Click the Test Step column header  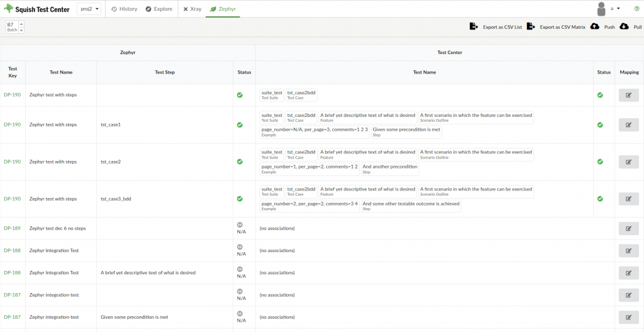165,72
